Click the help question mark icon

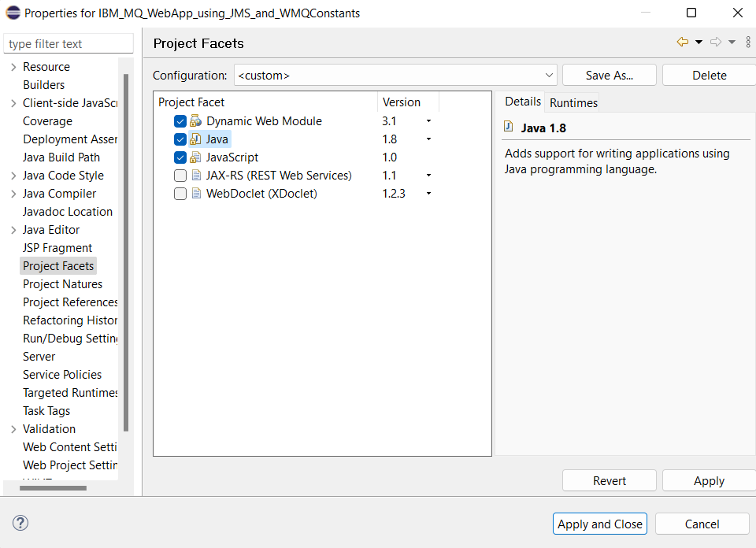20,523
